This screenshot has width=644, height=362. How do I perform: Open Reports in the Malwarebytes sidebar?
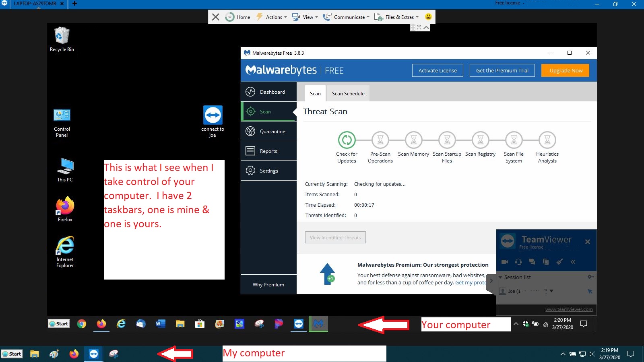tap(268, 151)
